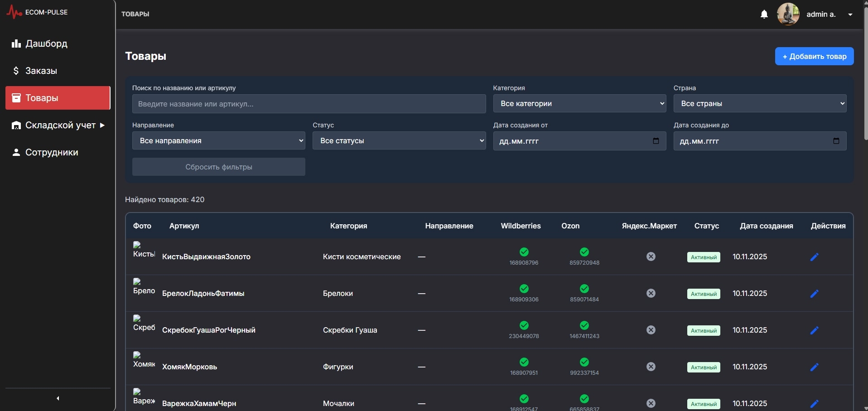Open the Все направления dropdown
Image resolution: width=868 pixels, height=411 pixels.
tap(218, 141)
